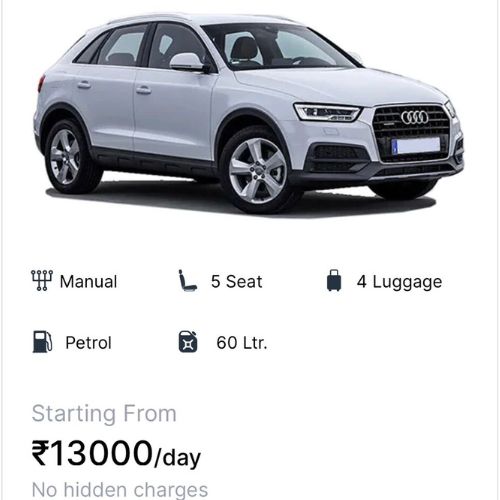Open the white Audi car photo
Screen dimensions: 500x500
click(248, 113)
